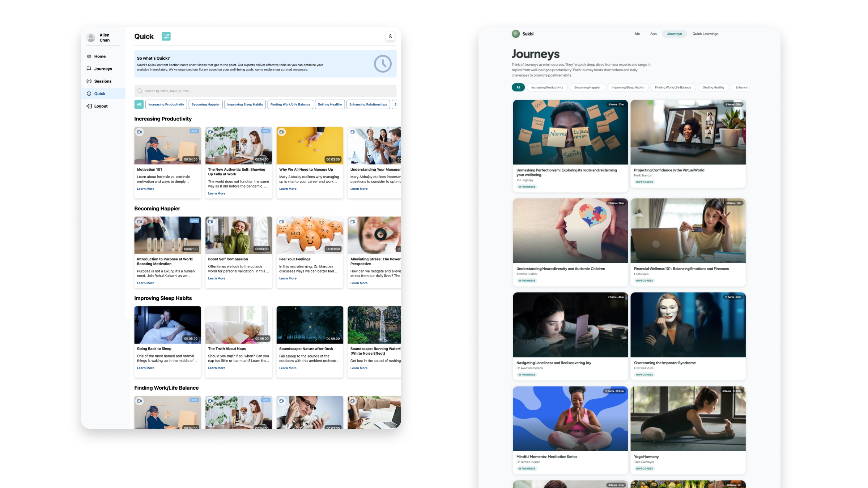868x488 pixels.
Task: Click Allen Chan's avatar
Action: click(91, 37)
